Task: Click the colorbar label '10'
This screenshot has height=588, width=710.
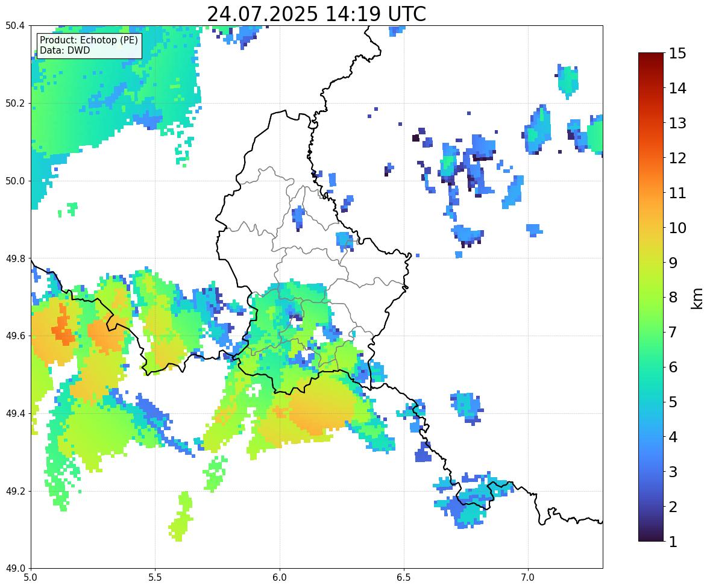Action: coord(677,228)
